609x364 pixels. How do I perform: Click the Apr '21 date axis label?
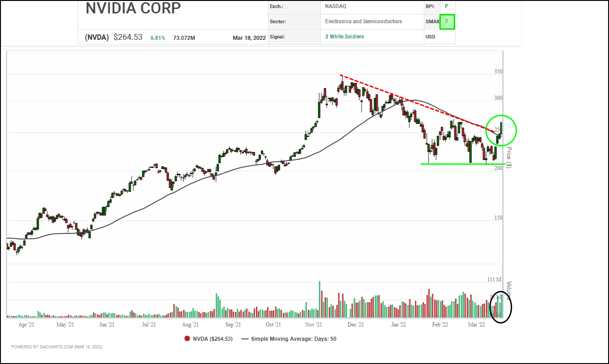point(26,325)
